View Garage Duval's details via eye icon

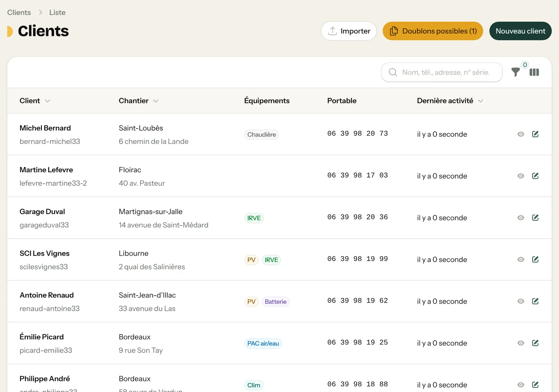pyautogui.click(x=521, y=218)
